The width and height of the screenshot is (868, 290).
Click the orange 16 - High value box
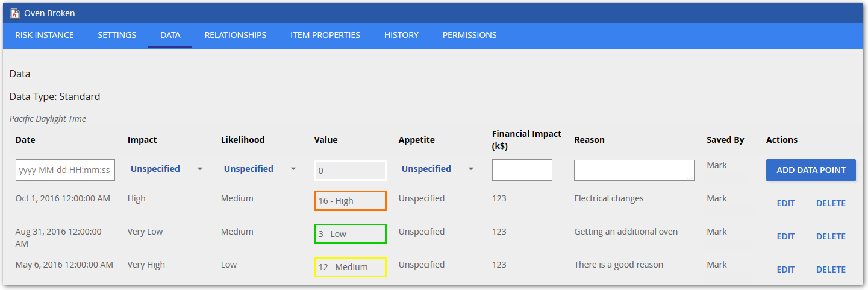coord(350,201)
